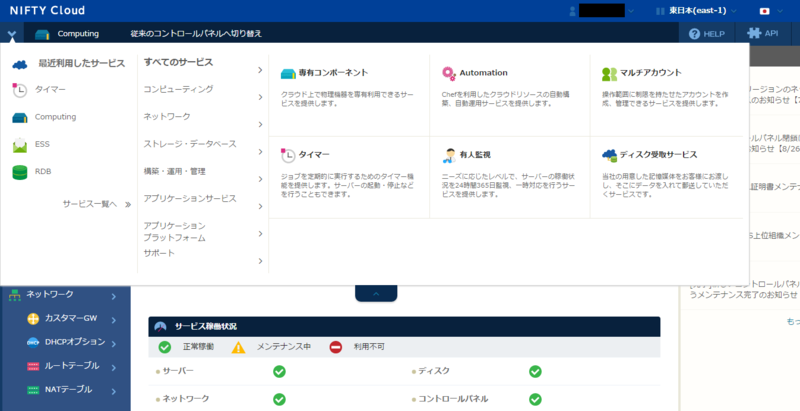This screenshot has height=411, width=800.
Task: Open the account name dropdown
Action: 632,11
